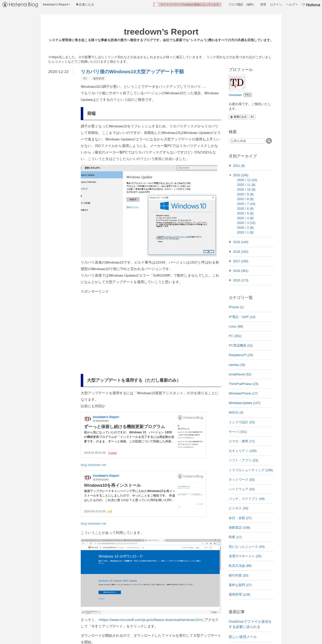Open the ヘルプ dropdown
322x644 pixels.
click(292, 5)
